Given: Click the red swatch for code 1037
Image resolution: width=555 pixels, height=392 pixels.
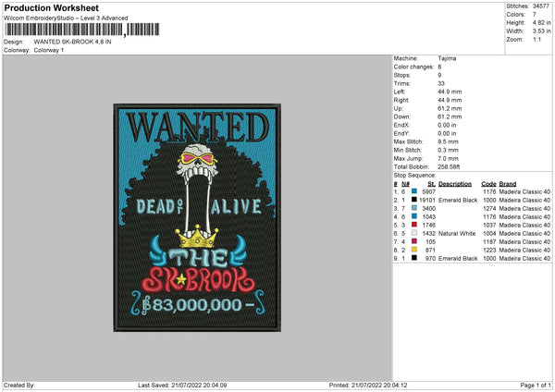Looking at the screenshot, I should [414, 225].
